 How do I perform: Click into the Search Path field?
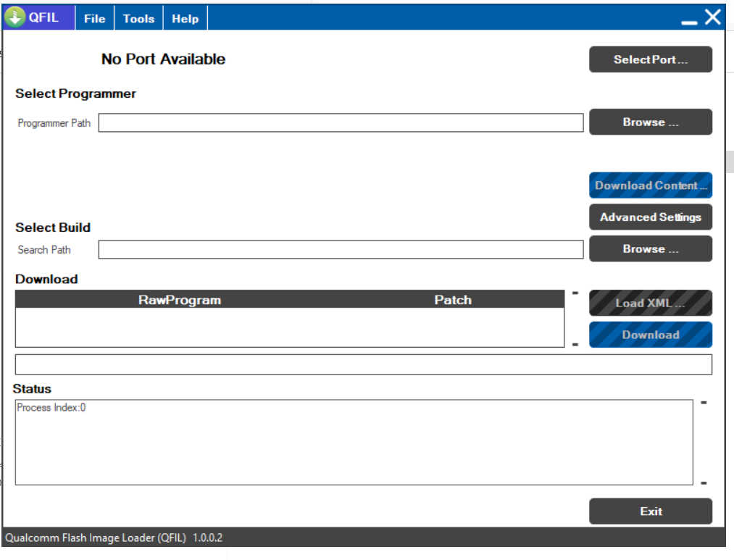[341, 249]
